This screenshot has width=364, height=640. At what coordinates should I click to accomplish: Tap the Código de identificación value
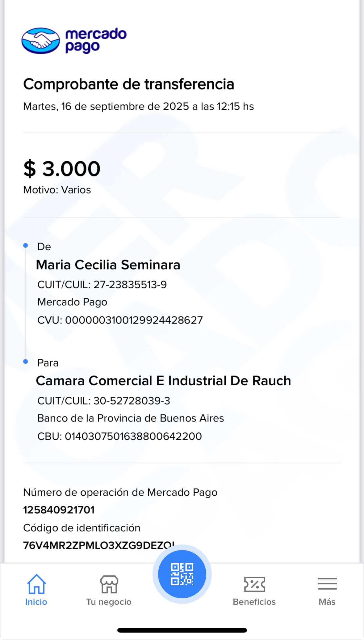click(93, 545)
